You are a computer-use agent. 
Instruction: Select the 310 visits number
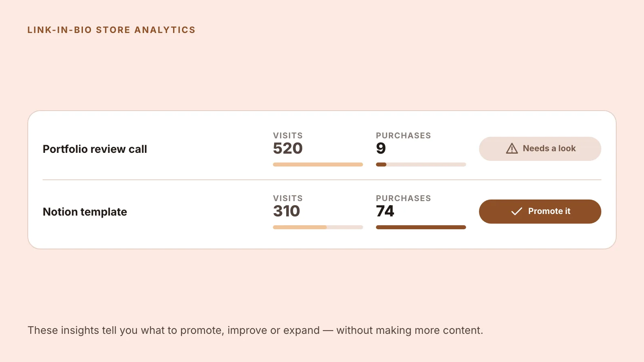(x=287, y=211)
